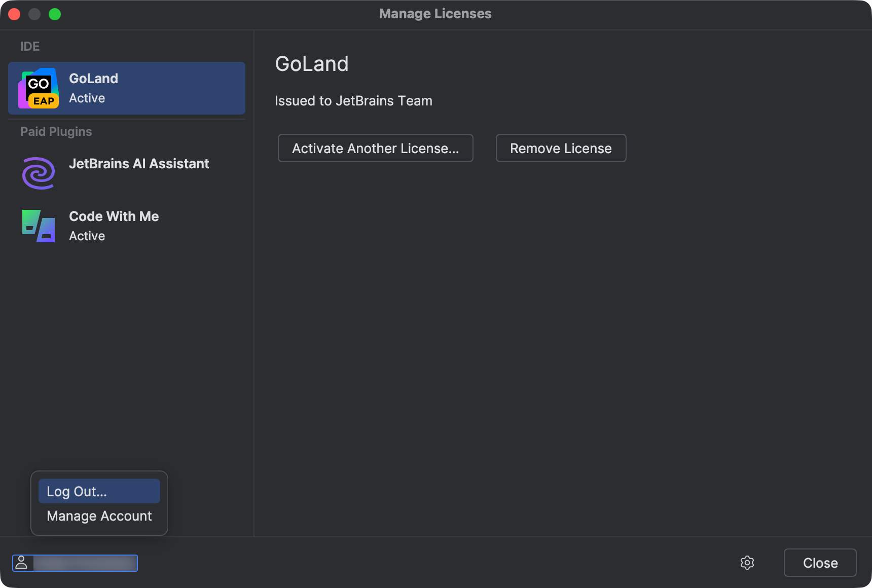
Task: Click the green maximize traffic light
Action: pos(55,14)
